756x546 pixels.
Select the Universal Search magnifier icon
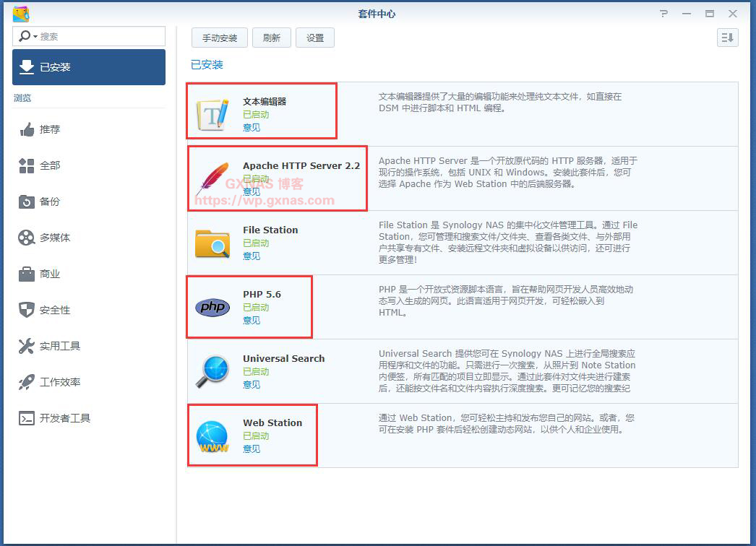pos(212,371)
